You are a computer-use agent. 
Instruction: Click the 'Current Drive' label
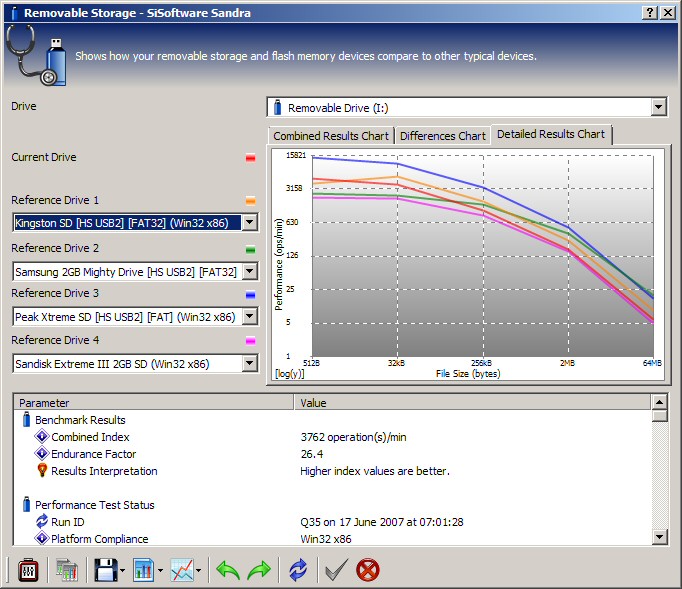(43, 157)
